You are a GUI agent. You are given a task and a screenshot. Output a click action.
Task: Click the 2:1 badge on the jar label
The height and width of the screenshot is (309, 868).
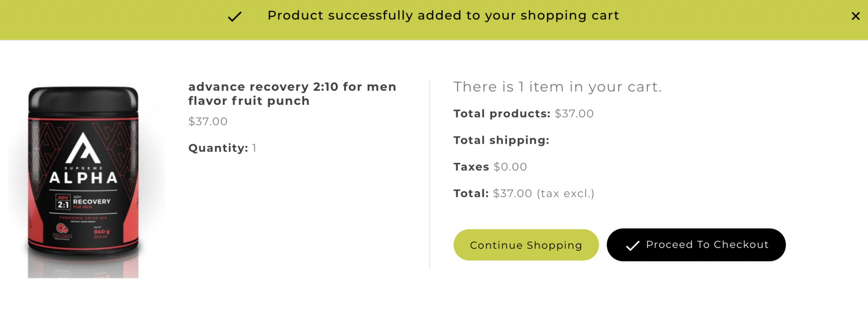tap(63, 202)
